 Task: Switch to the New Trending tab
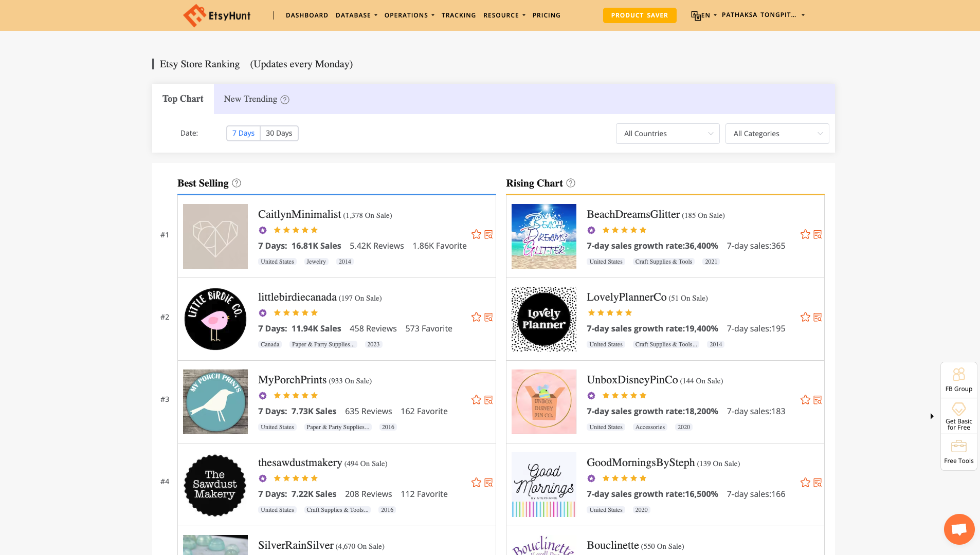(251, 99)
